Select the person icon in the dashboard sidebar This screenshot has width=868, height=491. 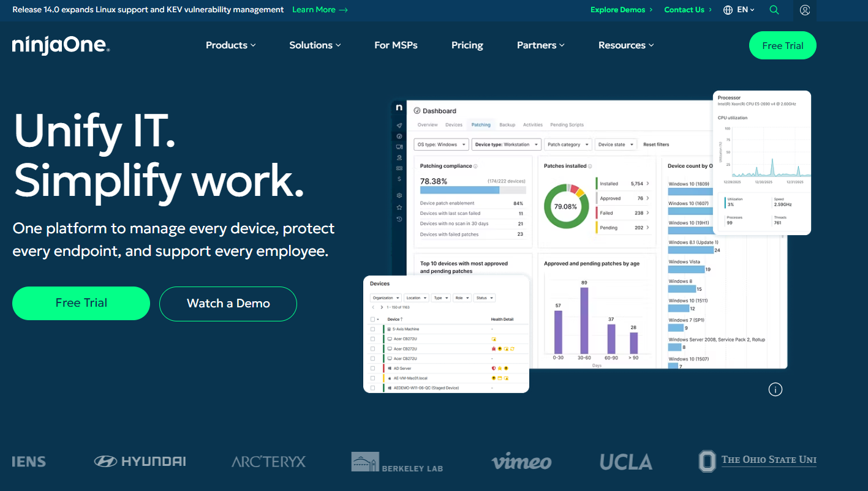(x=399, y=157)
